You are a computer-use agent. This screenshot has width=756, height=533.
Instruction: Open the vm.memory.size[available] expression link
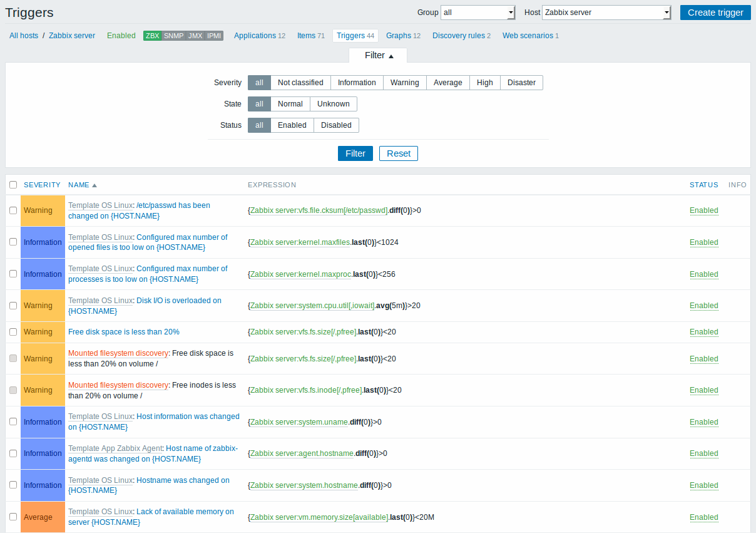[x=319, y=517]
